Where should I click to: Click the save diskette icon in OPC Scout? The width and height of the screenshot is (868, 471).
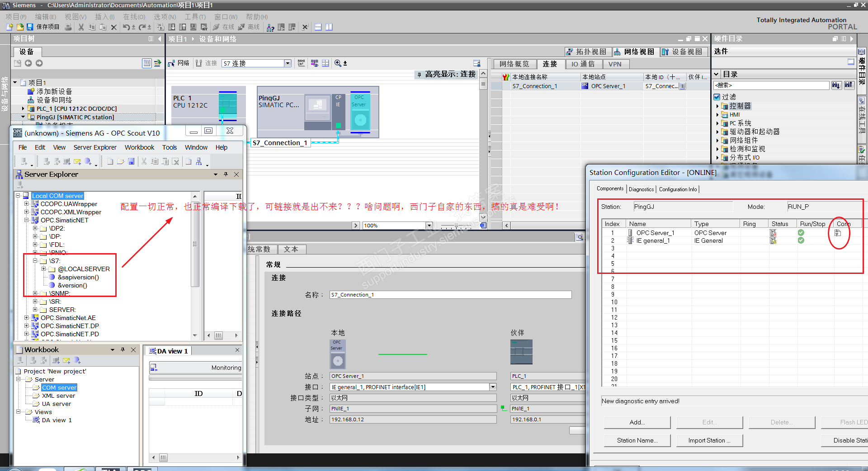[x=131, y=161]
